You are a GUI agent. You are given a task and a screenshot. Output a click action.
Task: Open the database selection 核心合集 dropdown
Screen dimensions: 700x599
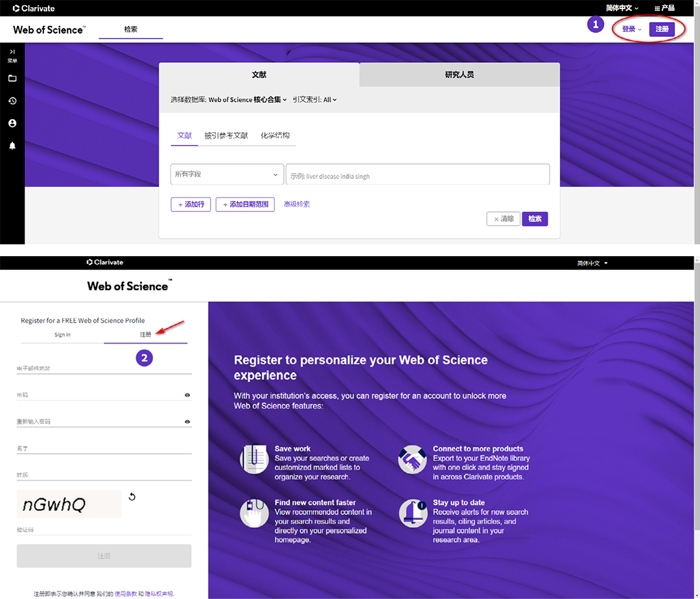(x=248, y=100)
